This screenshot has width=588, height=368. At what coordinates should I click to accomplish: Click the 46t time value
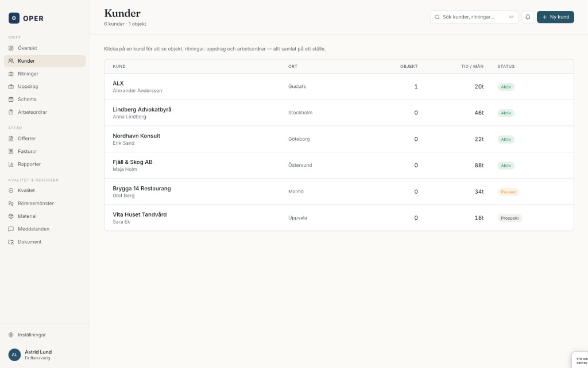click(479, 113)
